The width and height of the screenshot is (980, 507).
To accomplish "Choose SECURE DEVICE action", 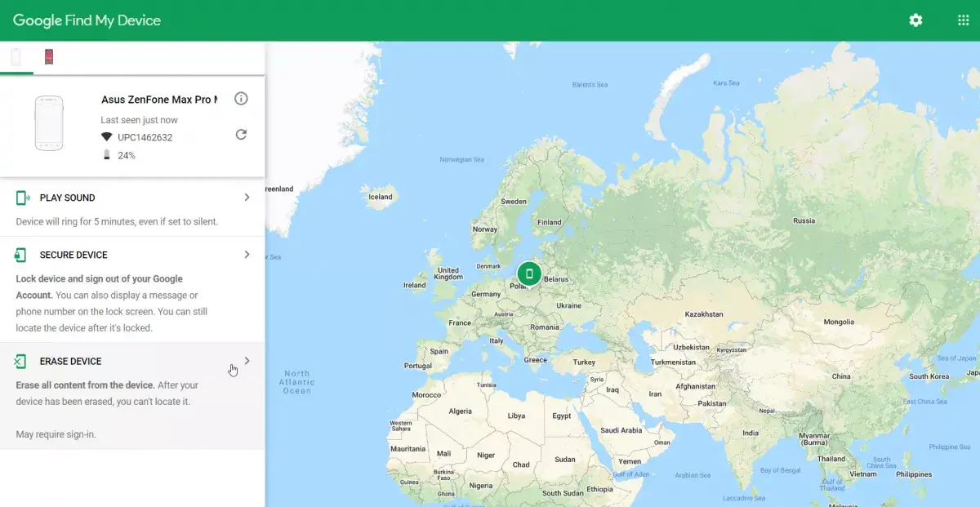I will click(73, 255).
